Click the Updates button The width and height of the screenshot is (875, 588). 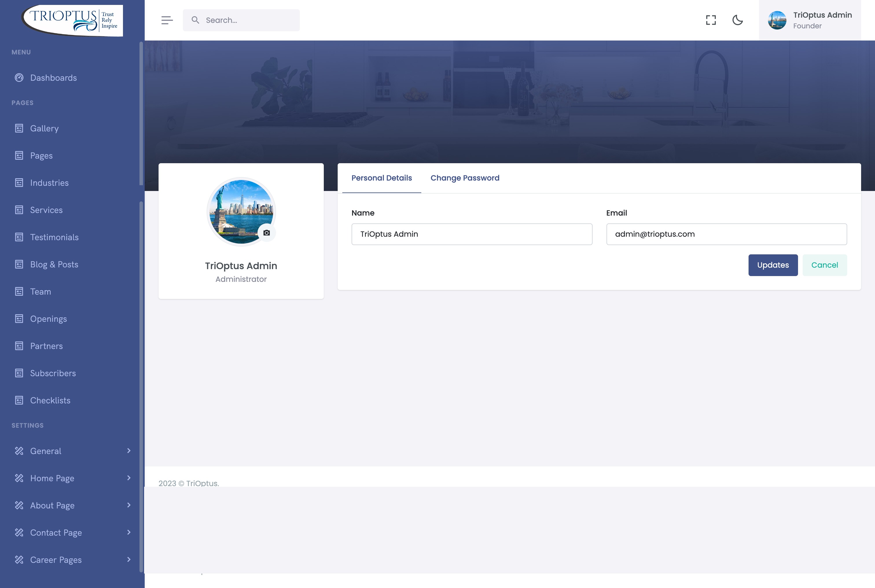(x=773, y=265)
